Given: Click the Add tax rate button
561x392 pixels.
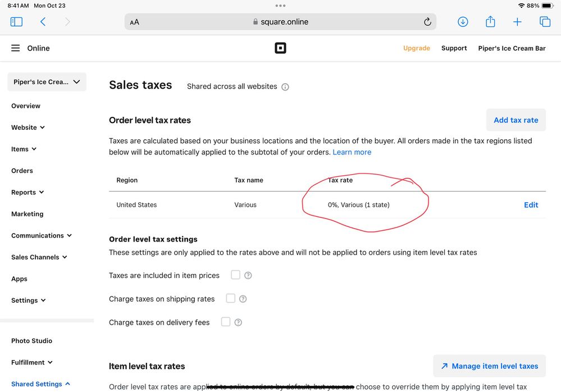Looking at the screenshot, I should (516, 120).
